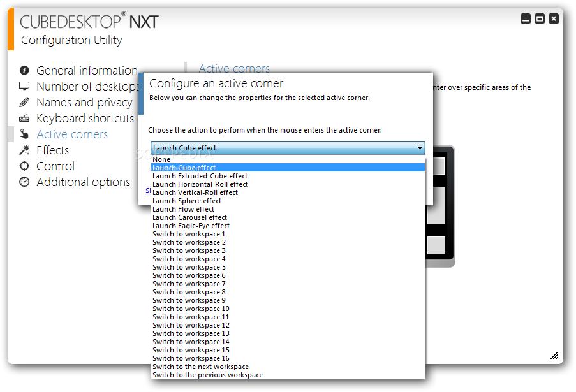
Task: Click the Number of desktops monitor icon
Action: 24,86
